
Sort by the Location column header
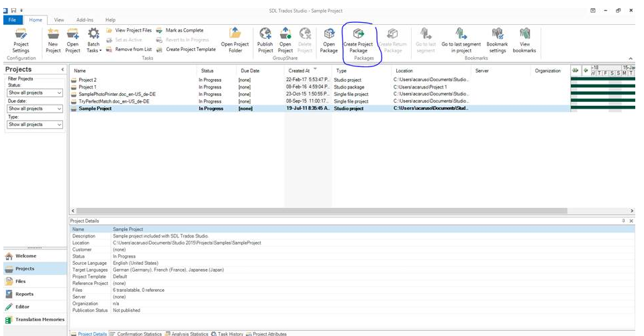[431, 70]
